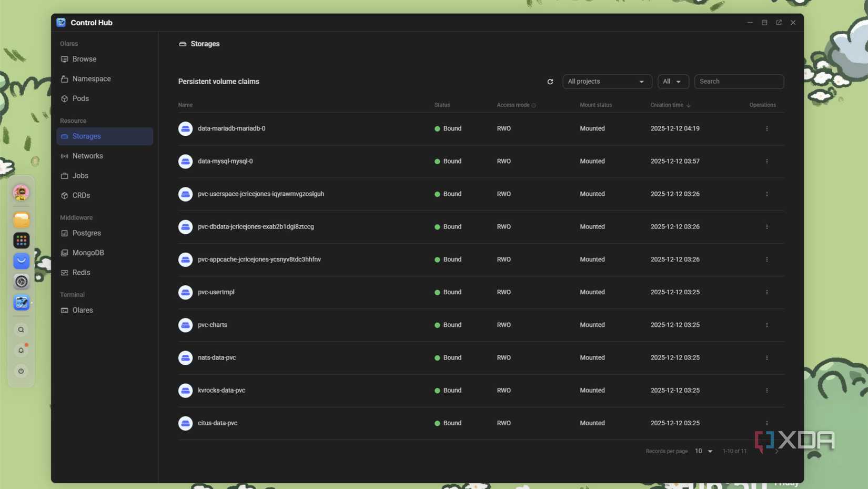Open the app launcher grid in the dock
Screen dimensions: 868x489
point(21,240)
